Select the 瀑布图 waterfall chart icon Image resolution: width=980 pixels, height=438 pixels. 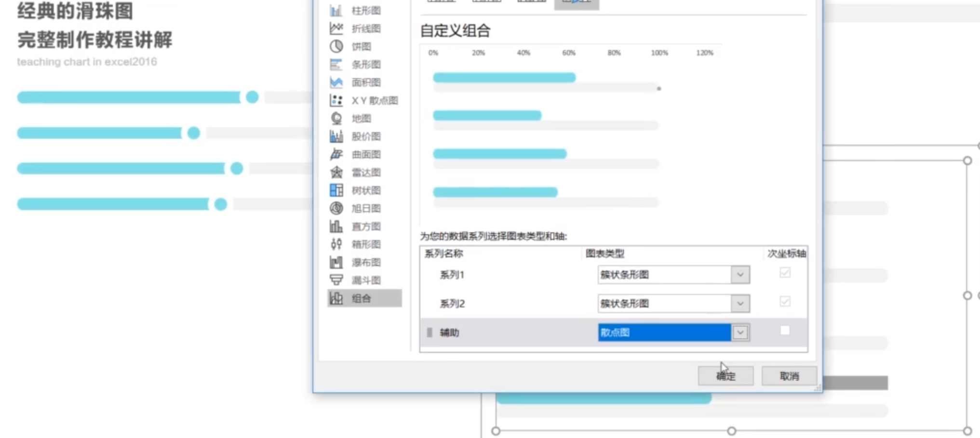tap(336, 262)
